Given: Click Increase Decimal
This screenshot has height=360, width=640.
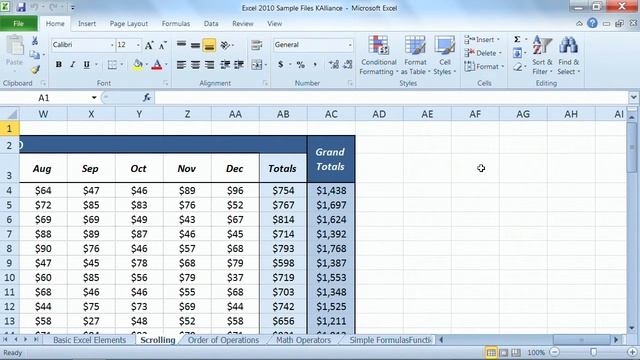Looking at the screenshot, I should (334, 64).
